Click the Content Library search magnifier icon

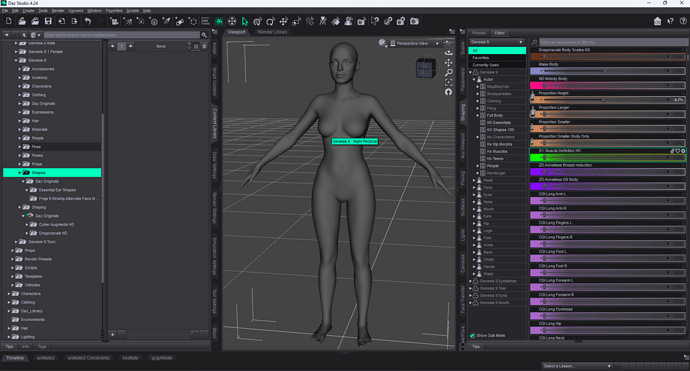click(204, 35)
